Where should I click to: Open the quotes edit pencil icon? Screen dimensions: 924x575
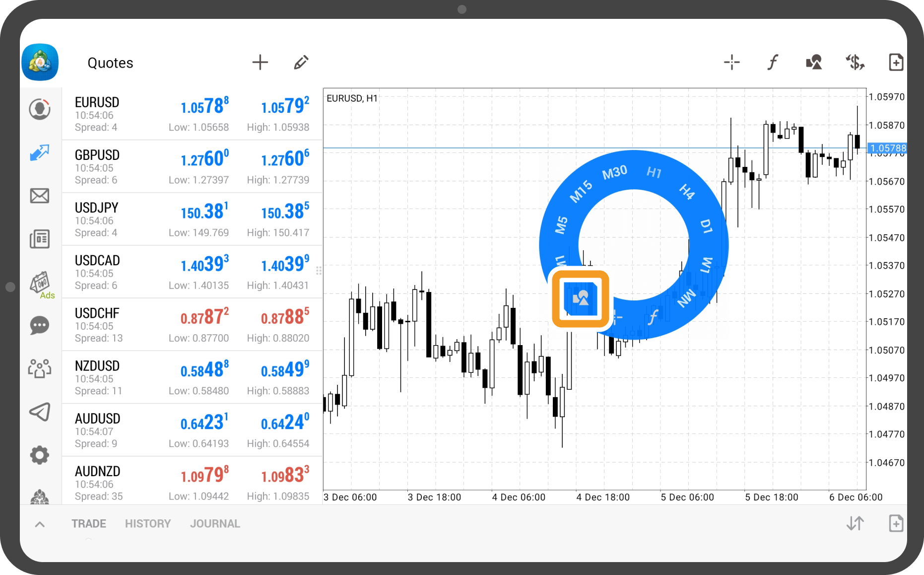pos(301,63)
